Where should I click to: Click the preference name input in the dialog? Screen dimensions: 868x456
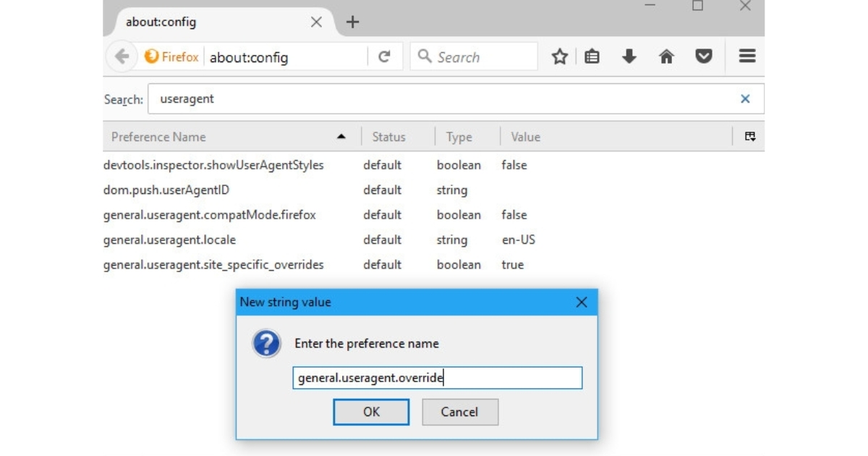click(x=437, y=377)
